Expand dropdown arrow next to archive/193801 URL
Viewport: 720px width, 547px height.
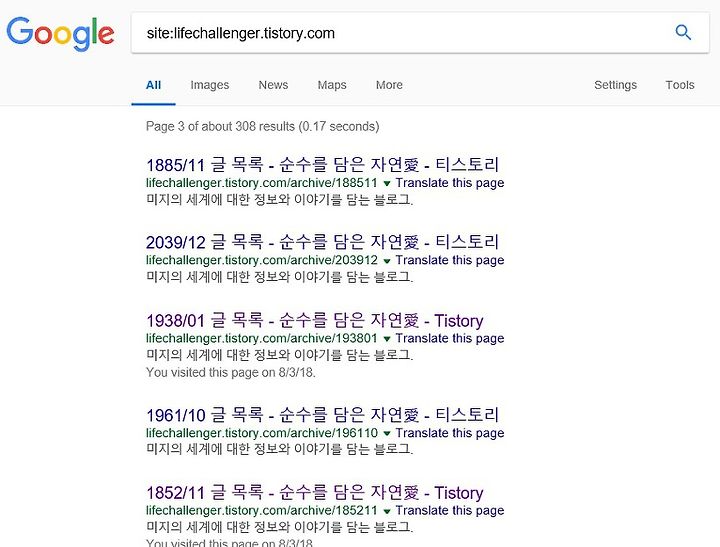click(387, 338)
